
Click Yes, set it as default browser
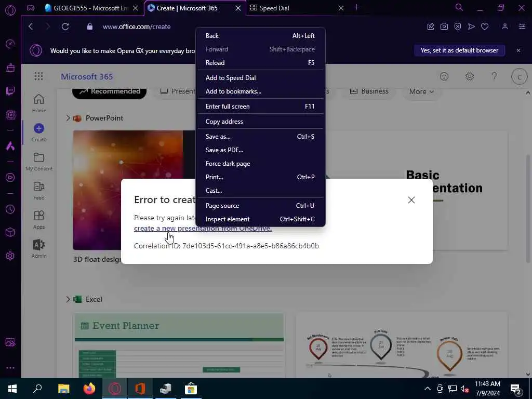(459, 50)
